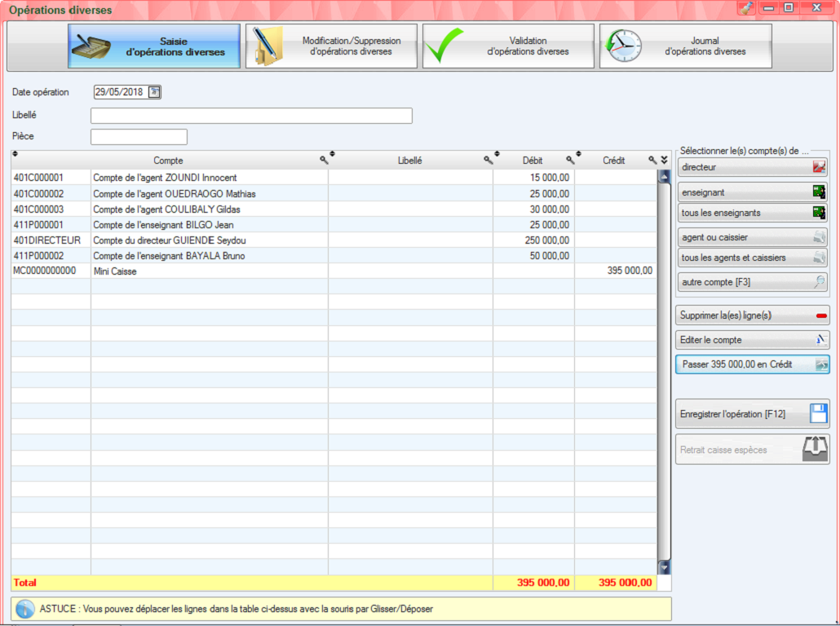This screenshot has height=626, width=840.
Task: Open Validation d'opérations diverses tab
Action: [508, 46]
